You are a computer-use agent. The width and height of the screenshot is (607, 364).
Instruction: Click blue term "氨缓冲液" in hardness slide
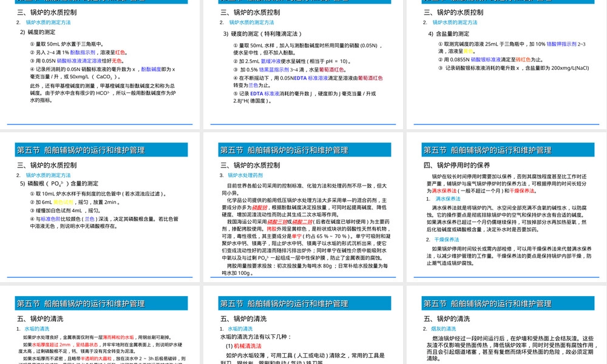(x=271, y=61)
